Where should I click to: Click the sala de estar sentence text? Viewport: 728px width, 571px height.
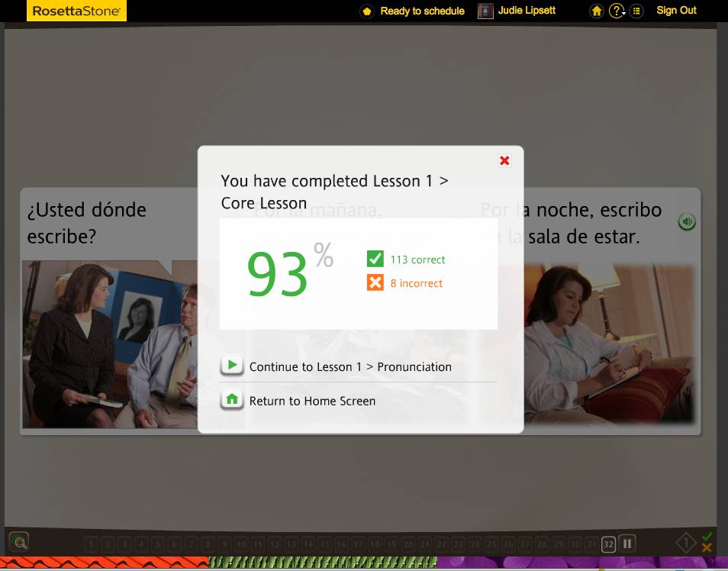coord(571,223)
